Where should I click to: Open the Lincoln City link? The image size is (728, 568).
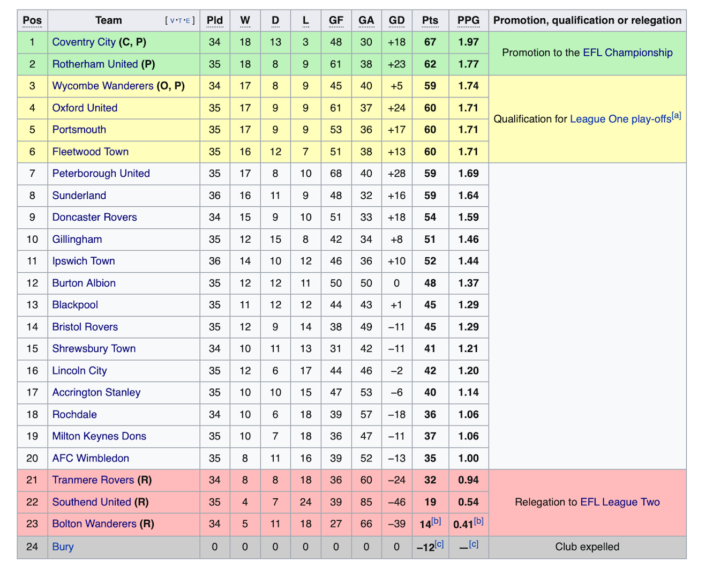(79, 370)
